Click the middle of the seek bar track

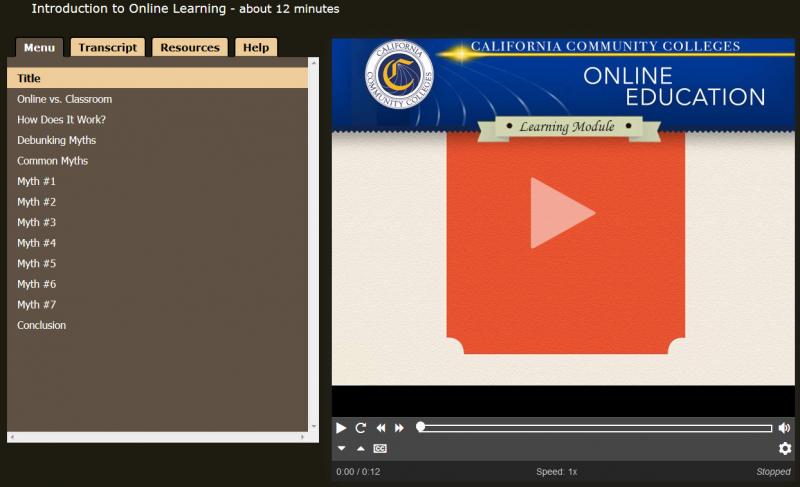click(594, 428)
